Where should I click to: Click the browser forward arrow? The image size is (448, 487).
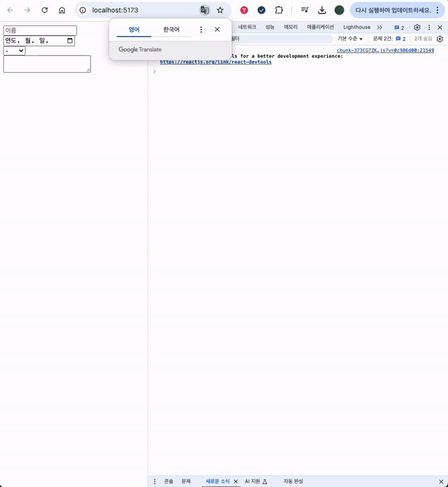(x=27, y=10)
